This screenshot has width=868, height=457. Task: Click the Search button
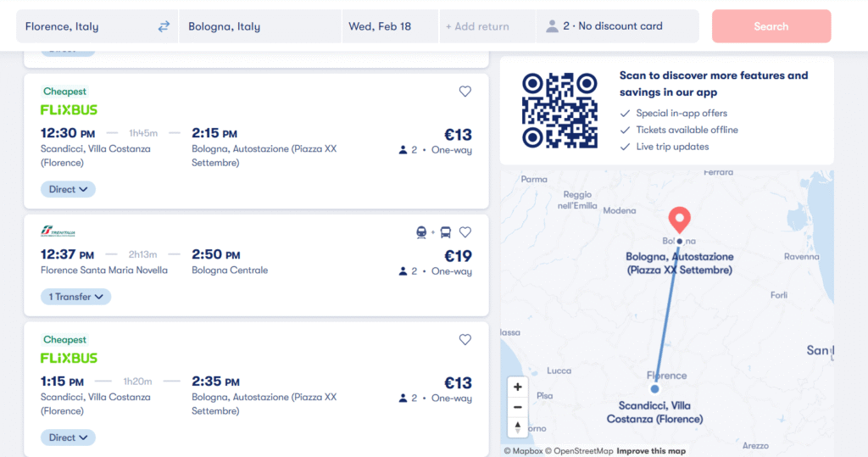771,26
